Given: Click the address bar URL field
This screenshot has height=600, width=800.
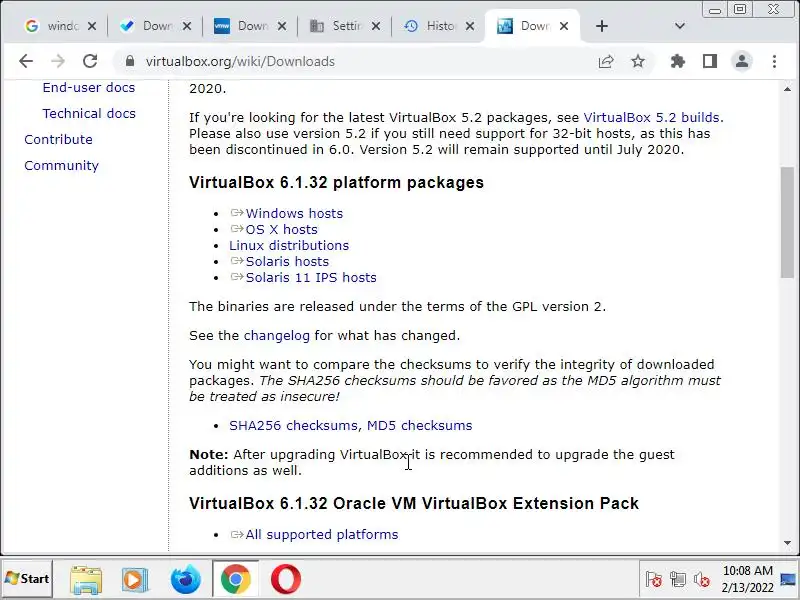Looking at the screenshot, I should (x=357, y=62).
